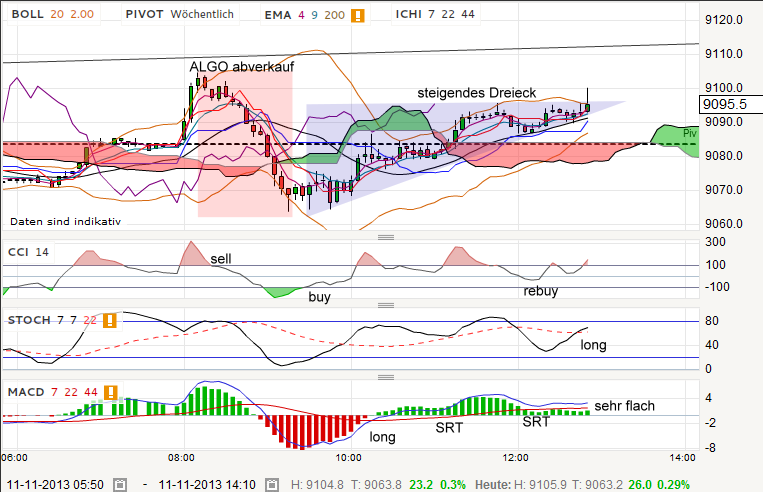Click the 'Piv' pivot label at right edge
This screenshot has width=763, height=492.
pyautogui.click(x=690, y=133)
